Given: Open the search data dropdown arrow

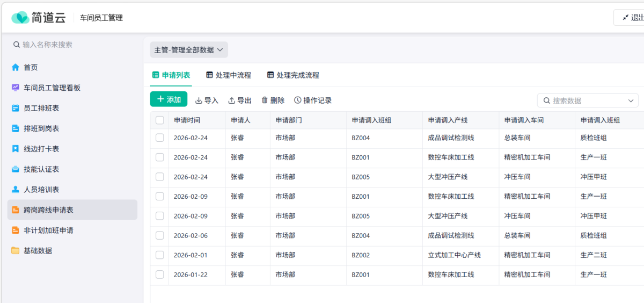Looking at the screenshot, I should click(x=631, y=100).
